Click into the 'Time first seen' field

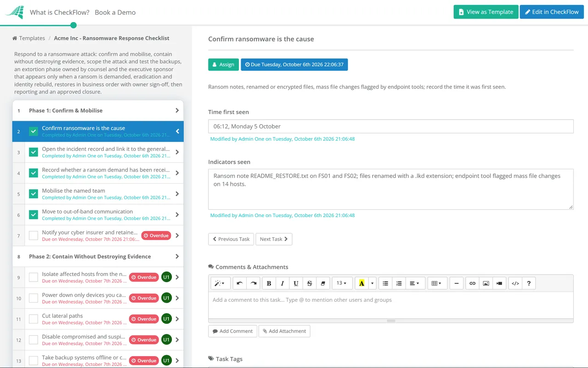point(391,126)
